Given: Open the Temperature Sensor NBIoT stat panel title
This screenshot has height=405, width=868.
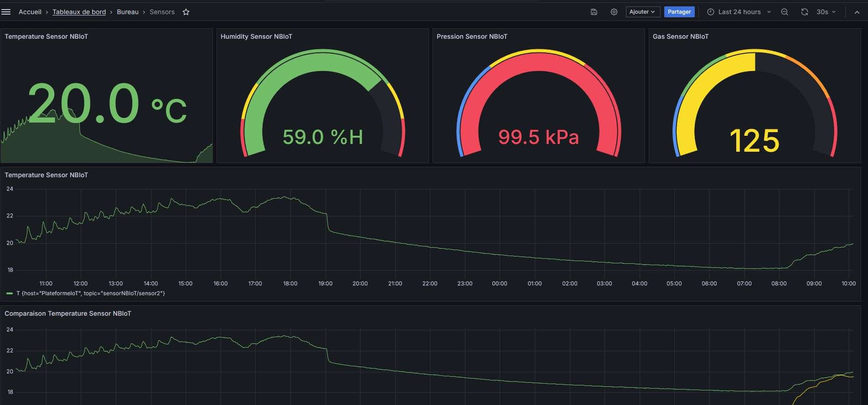Looking at the screenshot, I should tap(46, 36).
